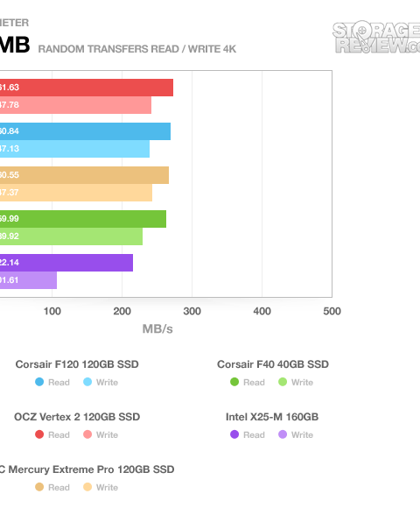The image size is (420, 508).
Task: Click the red bar labeled 1.63
Action: point(87,88)
